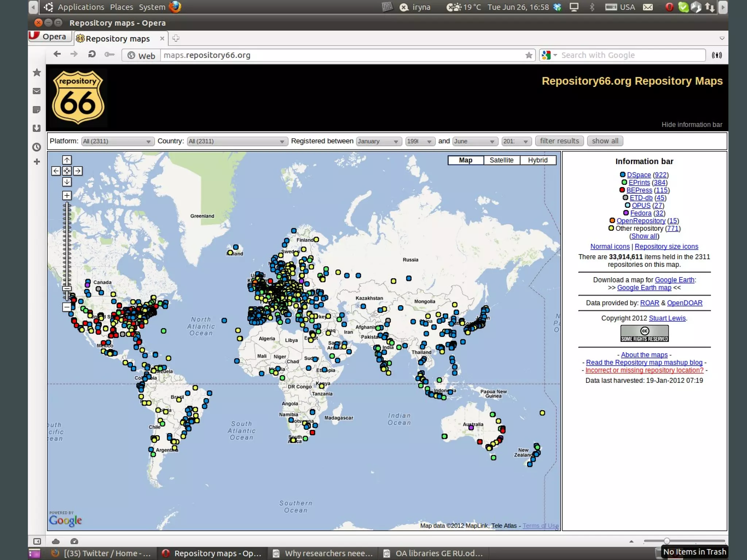Click the map zoom in plus button
The image size is (747, 560).
(x=67, y=195)
